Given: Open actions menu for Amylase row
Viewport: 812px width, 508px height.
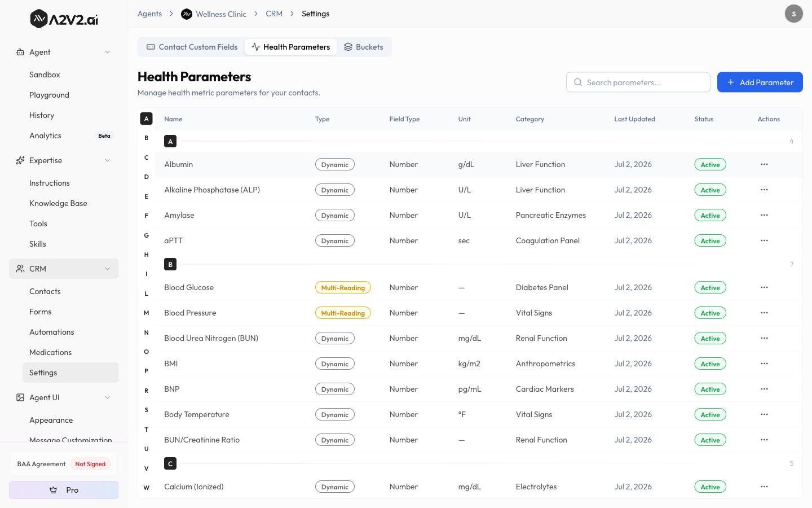Looking at the screenshot, I should pos(764,215).
